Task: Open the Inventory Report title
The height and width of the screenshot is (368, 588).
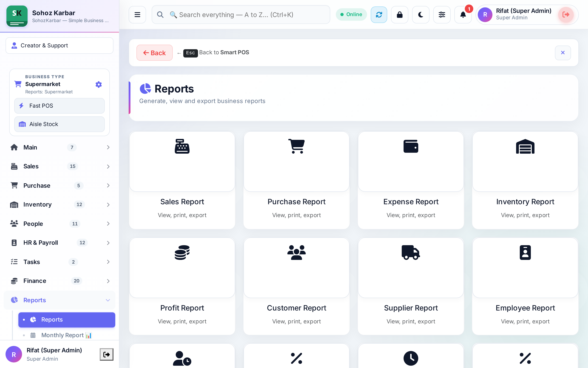Action: tap(525, 202)
